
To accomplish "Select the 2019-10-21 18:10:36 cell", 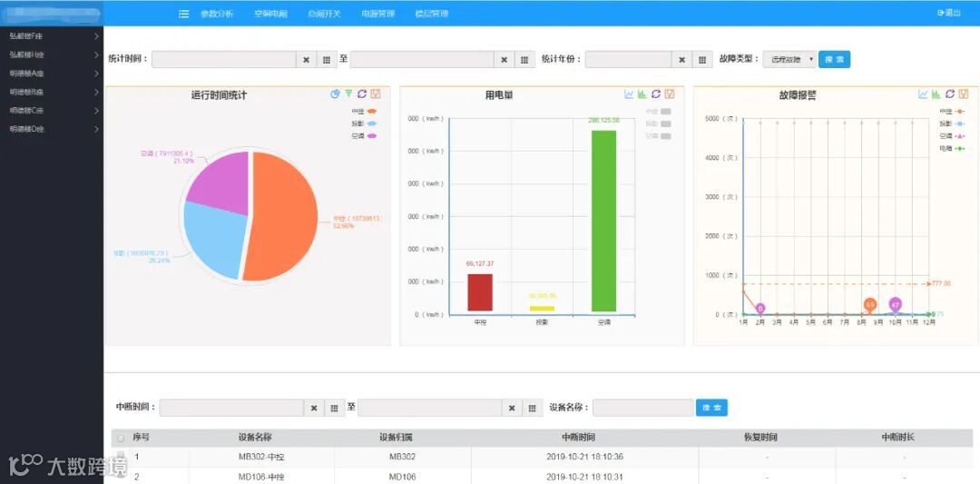I will coord(584,457).
